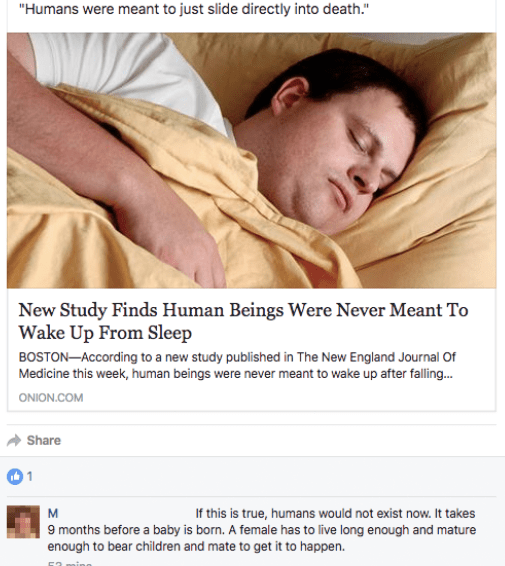Open the like count number 1
Screen dimensions: 505x566
[x=30, y=476]
